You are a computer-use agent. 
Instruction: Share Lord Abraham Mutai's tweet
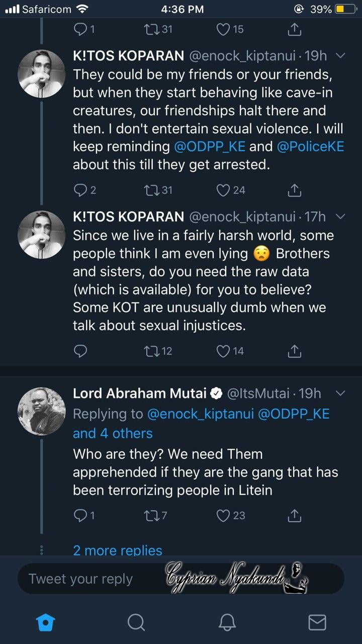pos(295,516)
